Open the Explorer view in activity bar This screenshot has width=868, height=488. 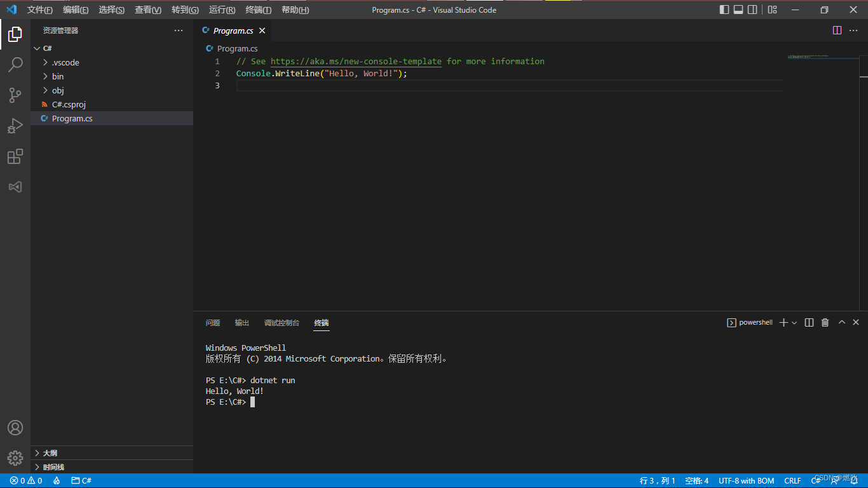tap(15, 34)
